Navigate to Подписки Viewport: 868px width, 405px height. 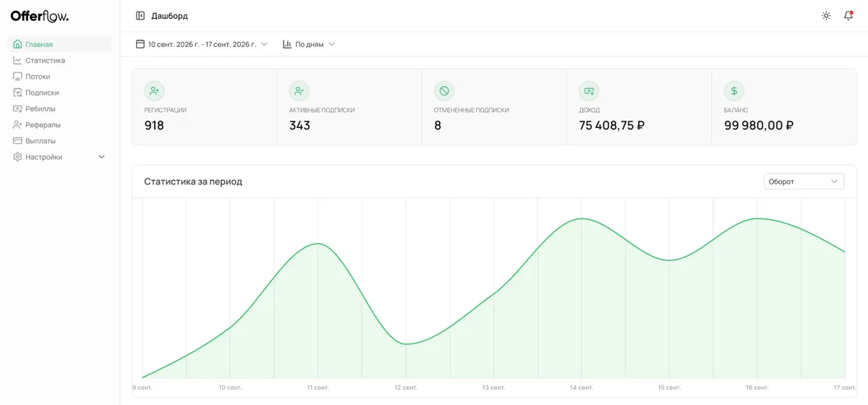pyautogui.click(x=59, y=93)
